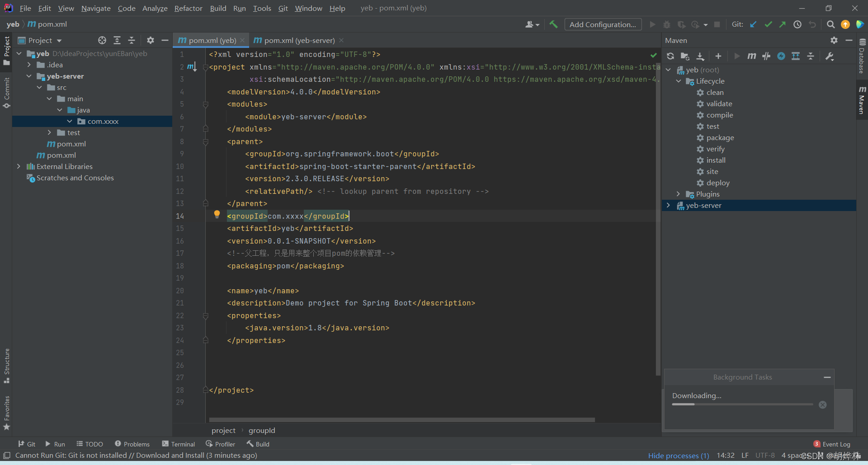
Task: Open user account dropdown in toolbar
Action: pyautogui.click(x=532, y=24)
